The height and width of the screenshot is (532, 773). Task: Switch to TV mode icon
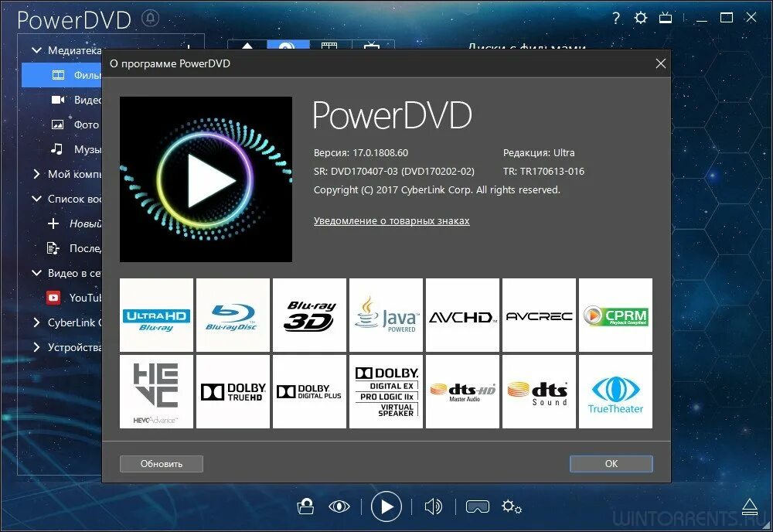(x=666, y=19)
